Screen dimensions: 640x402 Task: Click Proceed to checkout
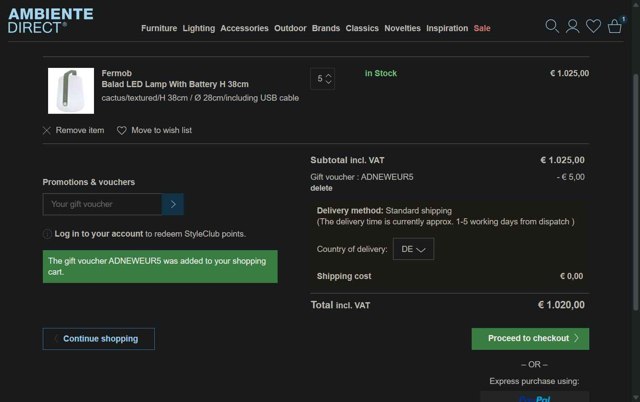pos(530,339)
